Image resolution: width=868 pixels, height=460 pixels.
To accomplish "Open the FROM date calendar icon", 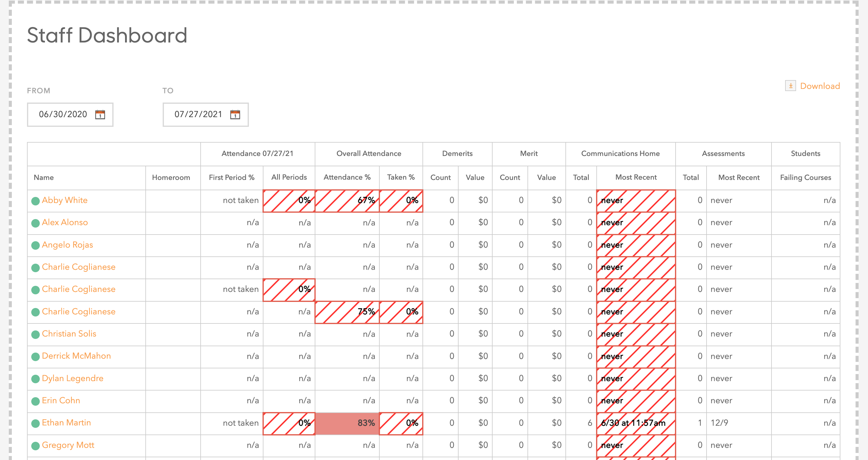I will point(100,115).
